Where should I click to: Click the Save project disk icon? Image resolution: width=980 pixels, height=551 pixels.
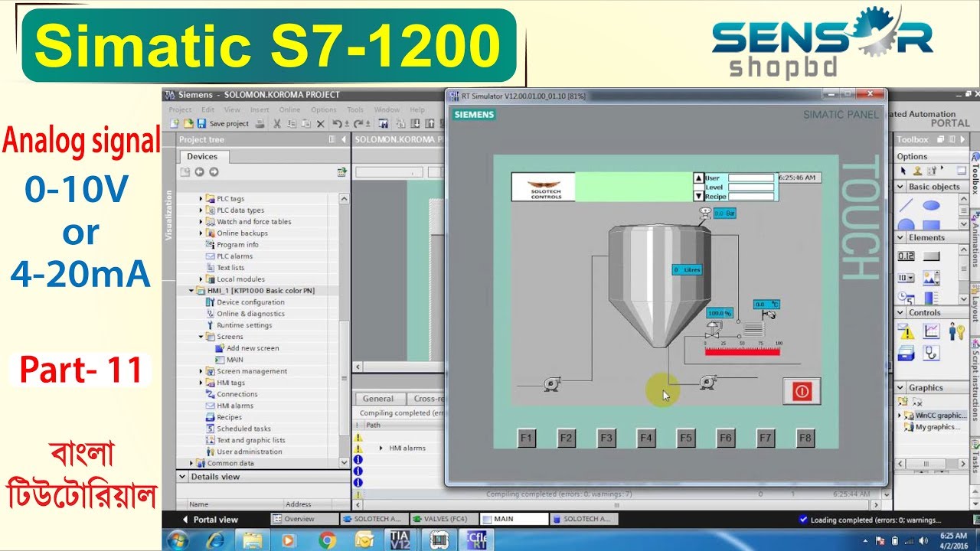pos(201,123)
